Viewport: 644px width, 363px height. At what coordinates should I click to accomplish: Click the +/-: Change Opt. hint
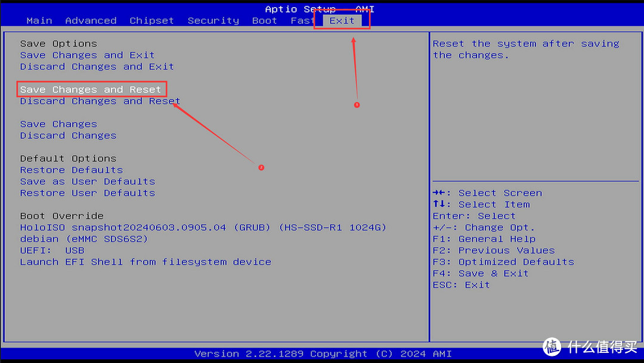(484, 228)
